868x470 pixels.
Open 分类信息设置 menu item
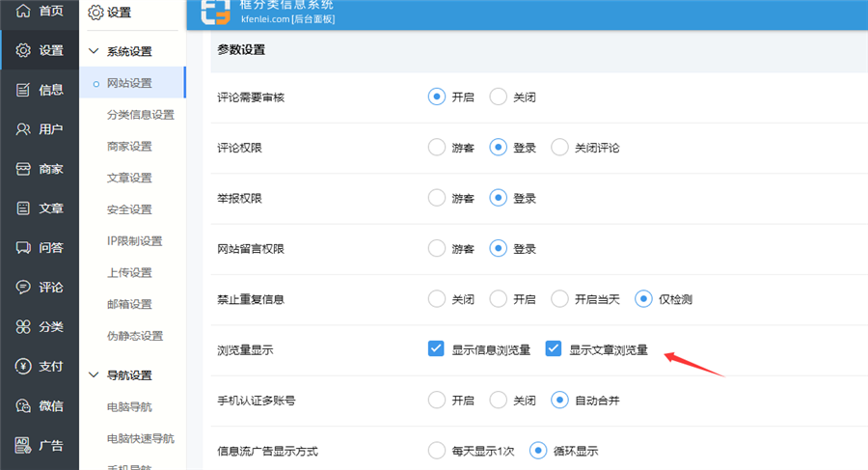[x=140, y=115]
